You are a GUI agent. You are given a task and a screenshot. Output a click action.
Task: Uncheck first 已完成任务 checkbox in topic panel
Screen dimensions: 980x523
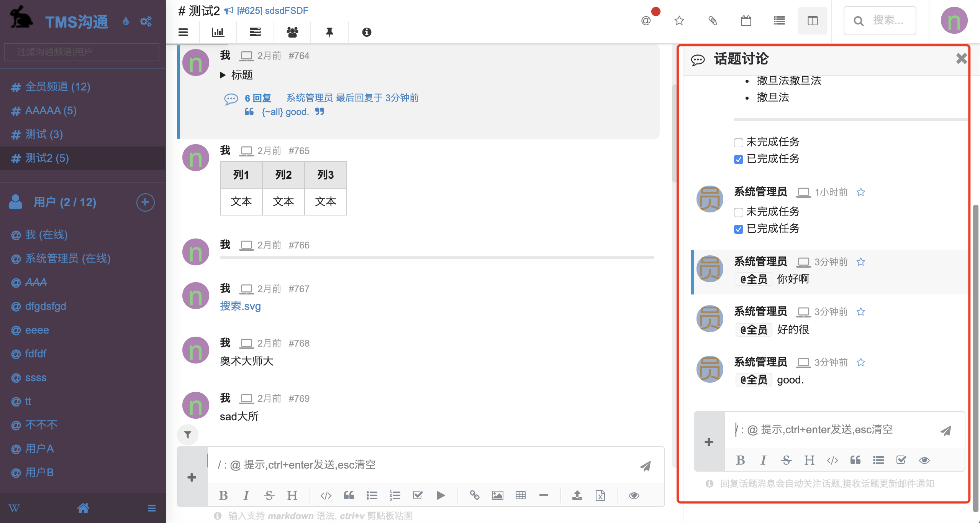[x=738, y=160]
